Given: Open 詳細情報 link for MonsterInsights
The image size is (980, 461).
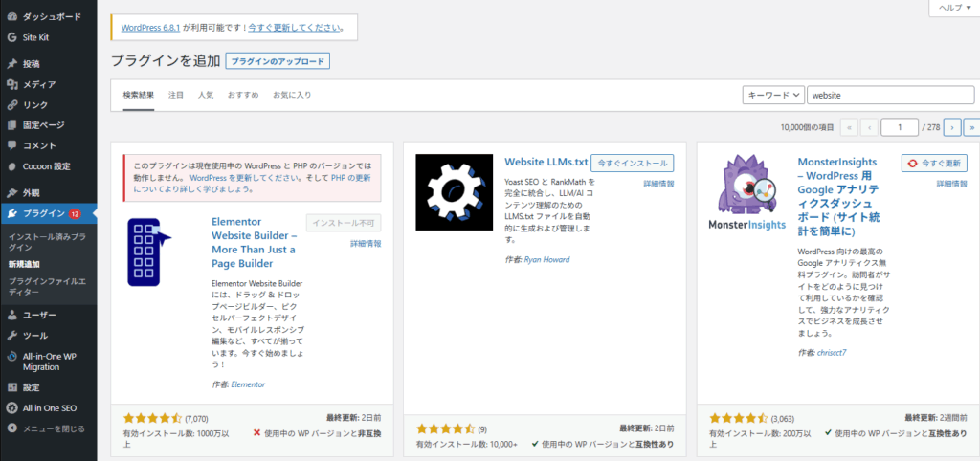Looking at the screenshot, I should (952, 184).
